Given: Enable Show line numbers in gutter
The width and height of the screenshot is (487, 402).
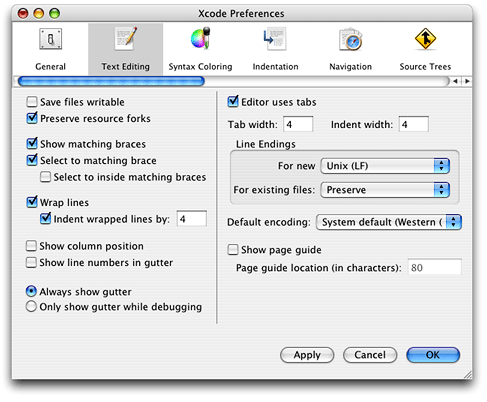Looking at the screenshot, I should 31,262.
